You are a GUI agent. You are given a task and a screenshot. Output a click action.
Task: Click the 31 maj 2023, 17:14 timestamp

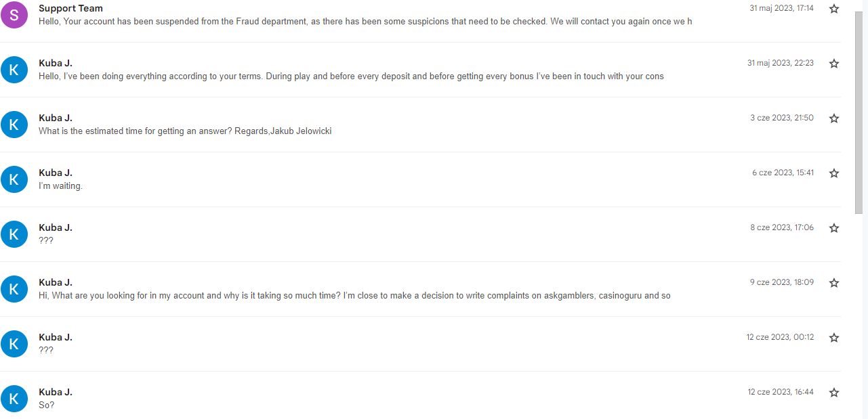781,8
